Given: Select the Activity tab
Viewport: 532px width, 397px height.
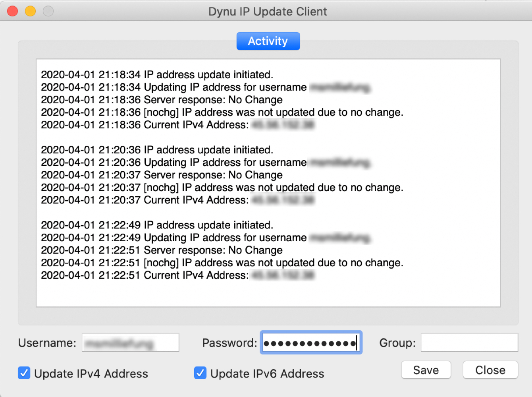Looking at the screenshot, I should coord(268,41).
